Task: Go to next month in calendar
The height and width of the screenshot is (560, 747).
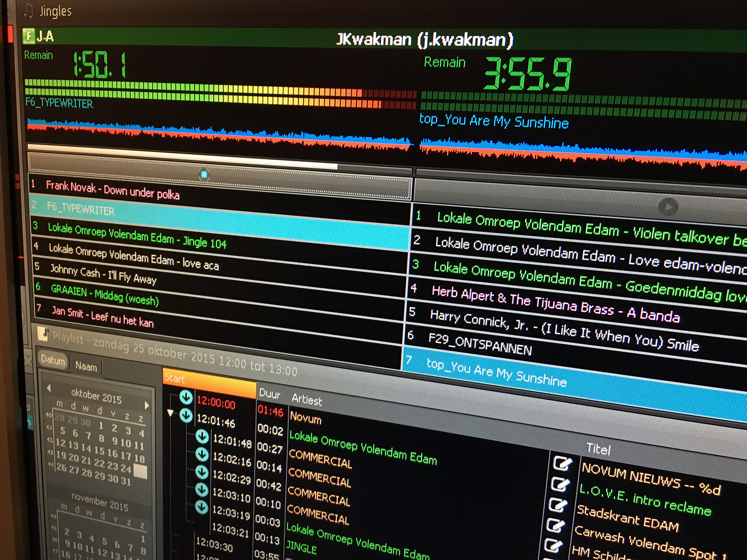Action: [147, 405]
